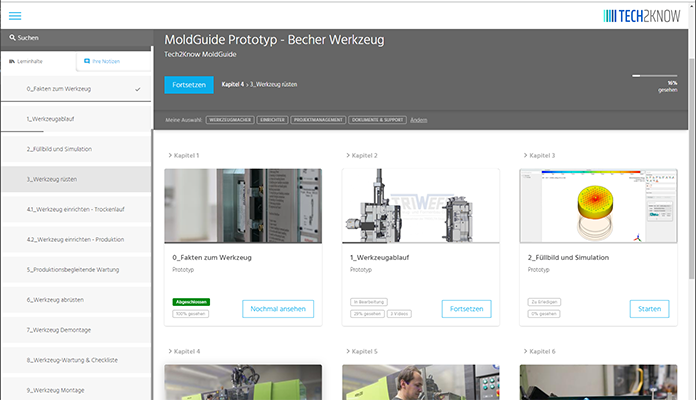Open the 2_Füllbild und Simulation thumbnail
This screenshot has width=696, height=400.
coord(598,206)
